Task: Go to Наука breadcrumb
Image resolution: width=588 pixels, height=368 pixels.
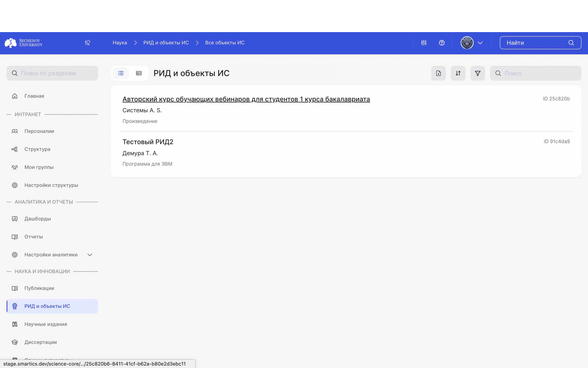Action: click(x=120, y=43)
